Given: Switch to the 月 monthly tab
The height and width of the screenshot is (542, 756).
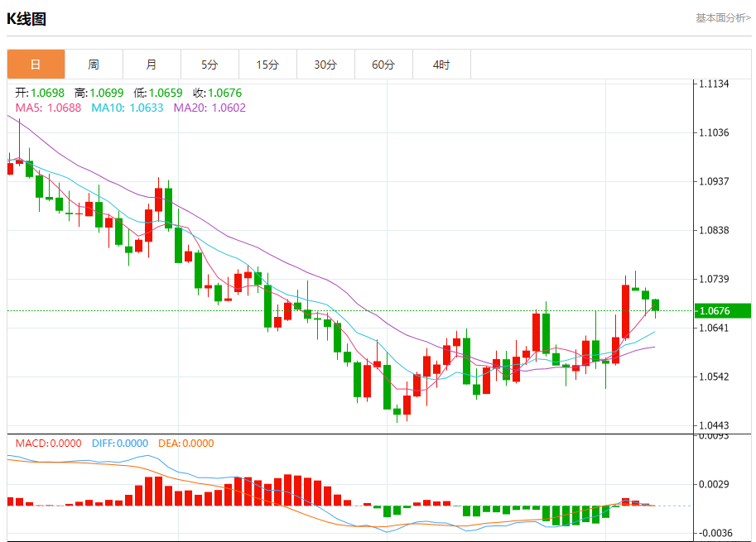Looking at the screenshot, I should pos(152,64).
